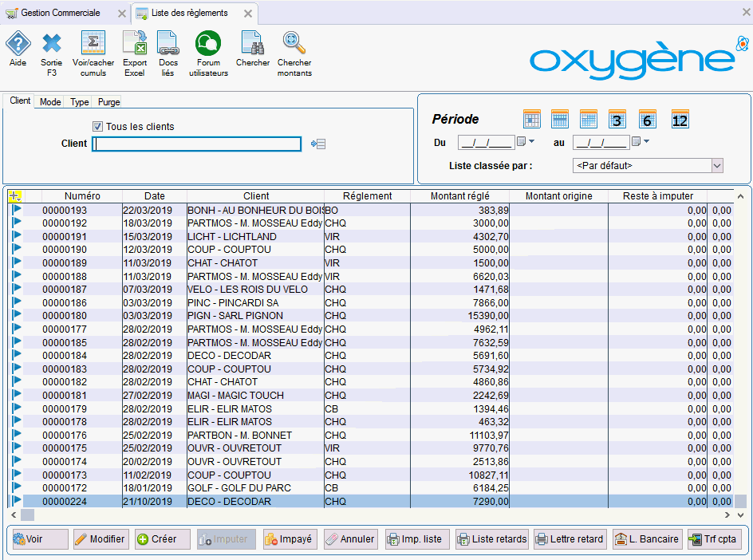Screen dimensions: 753x560
Task: Click the Impayé button
Action: click(290, 539)
